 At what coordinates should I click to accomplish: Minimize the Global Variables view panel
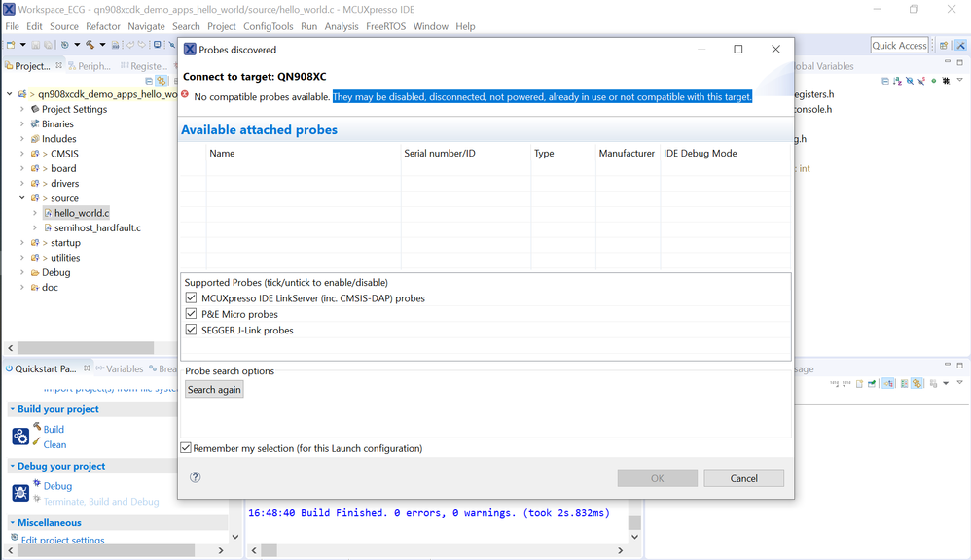(x=948, y=61)
